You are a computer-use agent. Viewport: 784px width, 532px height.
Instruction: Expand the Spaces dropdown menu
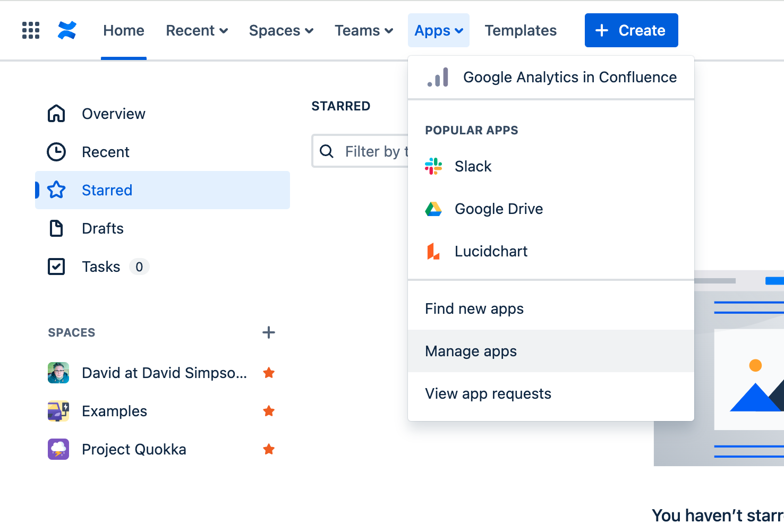pos(281,30)
